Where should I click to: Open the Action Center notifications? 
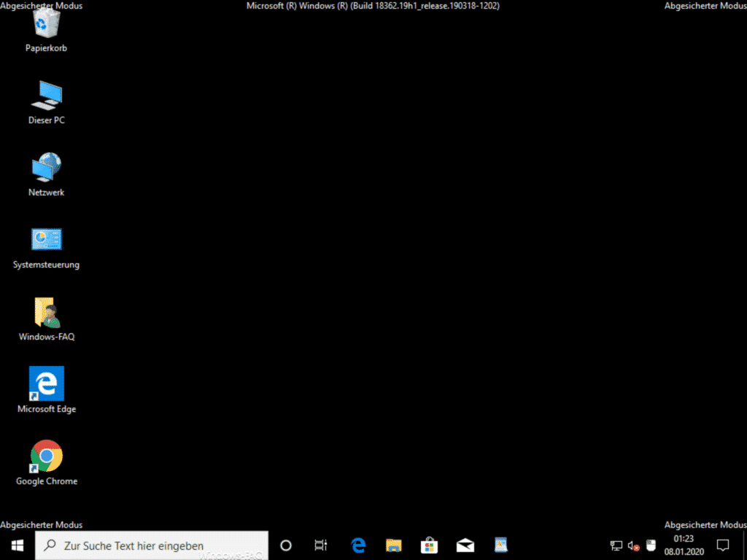(723, 545)
